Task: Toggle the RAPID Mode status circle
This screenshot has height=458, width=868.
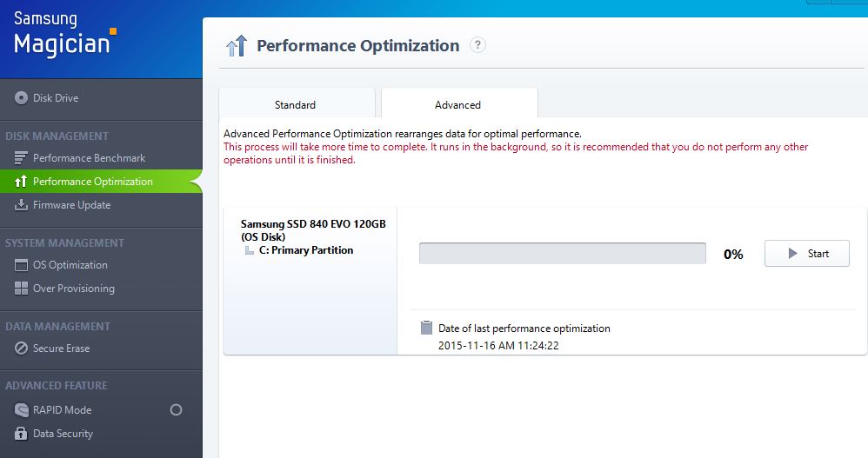Action: [x=176, y=410]
